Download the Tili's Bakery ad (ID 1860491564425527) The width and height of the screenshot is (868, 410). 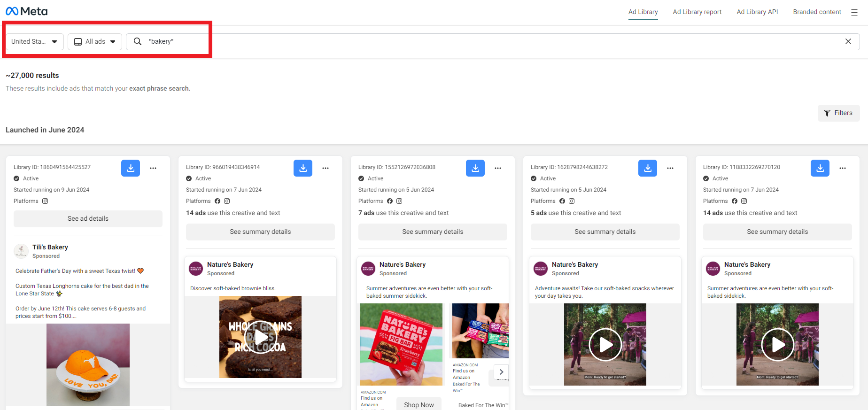tap(131, 168)
